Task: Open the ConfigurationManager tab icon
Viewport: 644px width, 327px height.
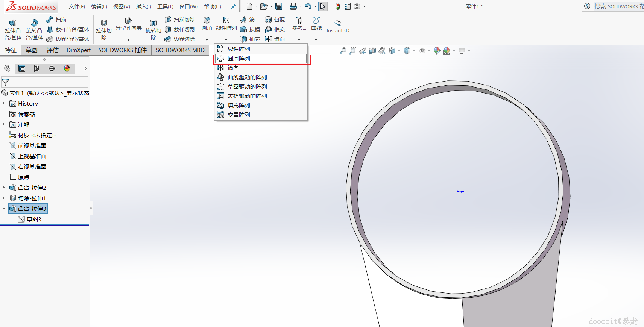Action: point(37,68)
